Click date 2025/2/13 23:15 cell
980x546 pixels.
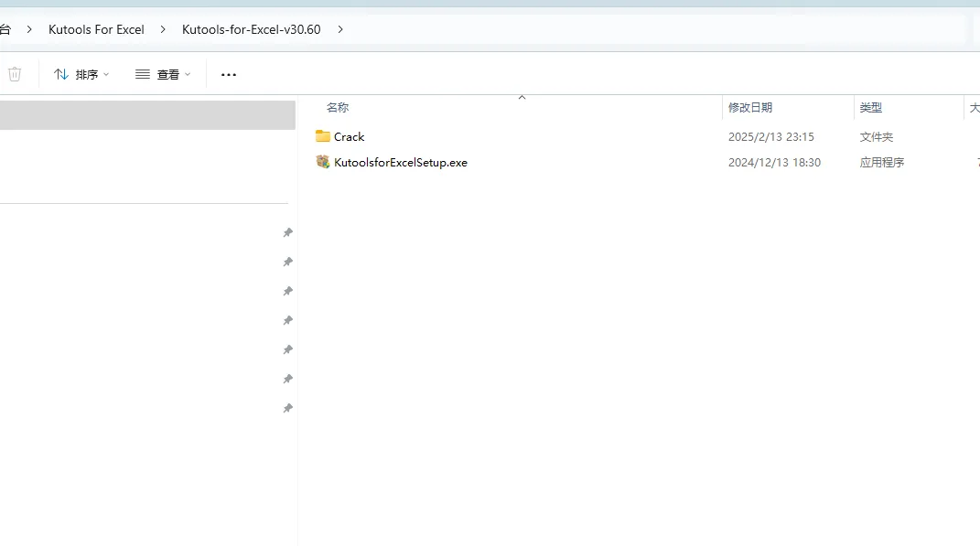click(771, 137)
